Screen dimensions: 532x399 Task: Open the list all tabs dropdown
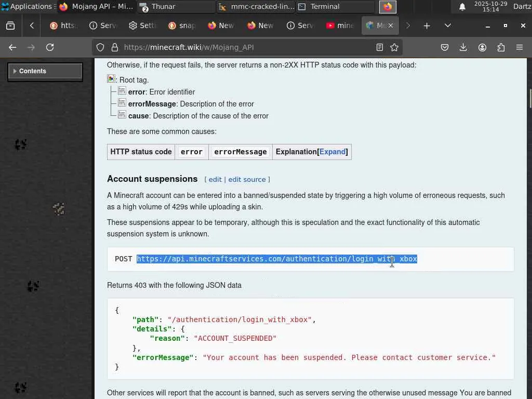pos(447,25)
